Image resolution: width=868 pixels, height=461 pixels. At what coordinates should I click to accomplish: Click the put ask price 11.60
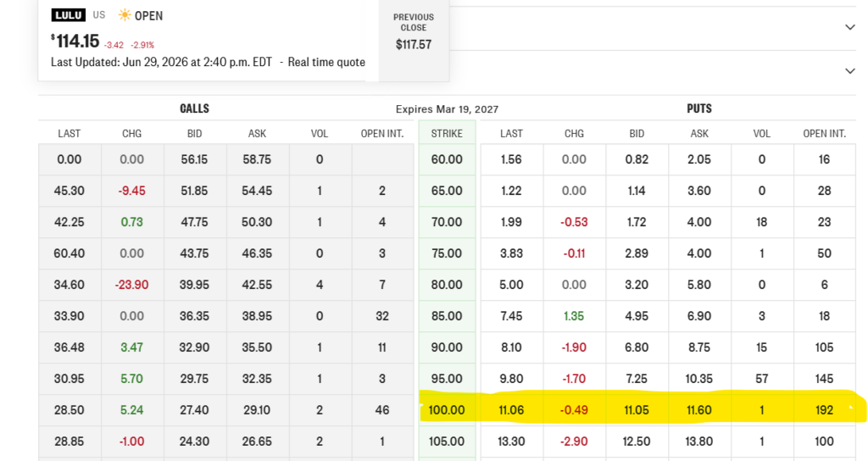(x=699, y=410)
